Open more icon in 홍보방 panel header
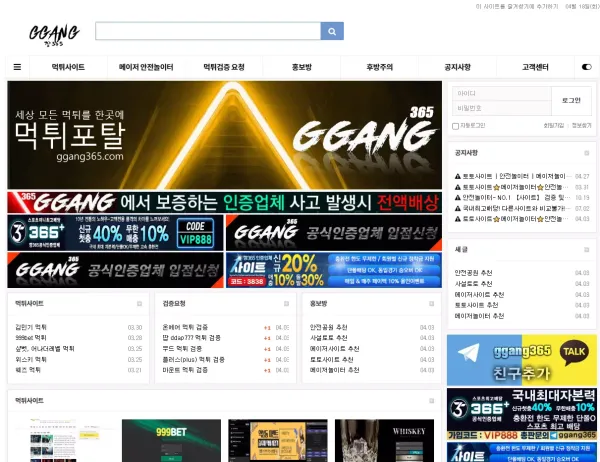 [x=431, y=304]
